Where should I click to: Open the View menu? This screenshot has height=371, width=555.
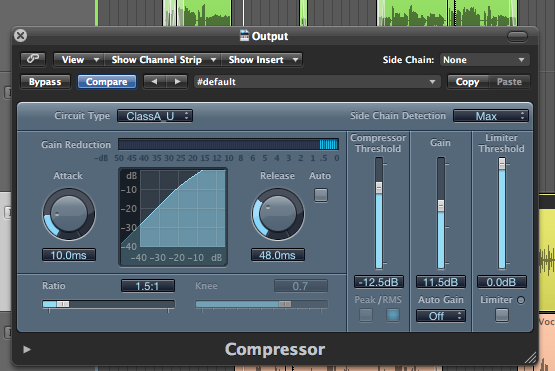(x=79, y=59)
